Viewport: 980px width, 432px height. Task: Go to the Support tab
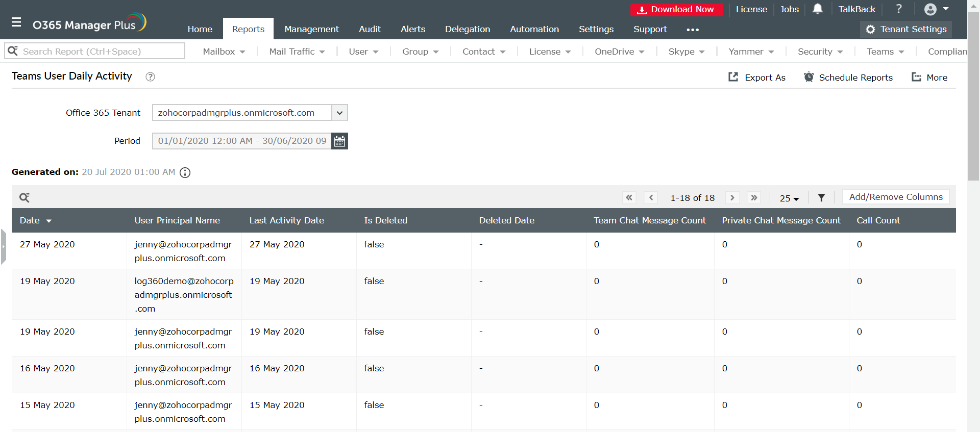click(650, 29)
